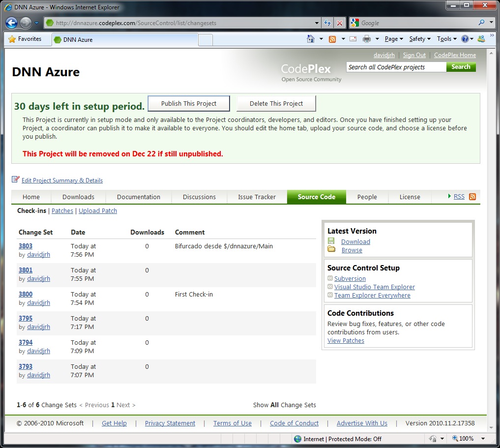Screen dimensions: 500x448
Task: Click the icon beside Visual Studio Team Explorer
Action: pos(330,286)
